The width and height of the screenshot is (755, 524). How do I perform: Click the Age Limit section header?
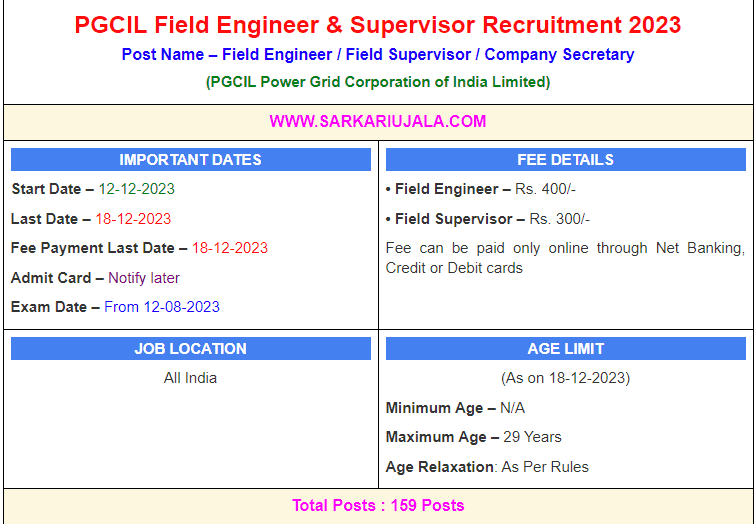565,349
